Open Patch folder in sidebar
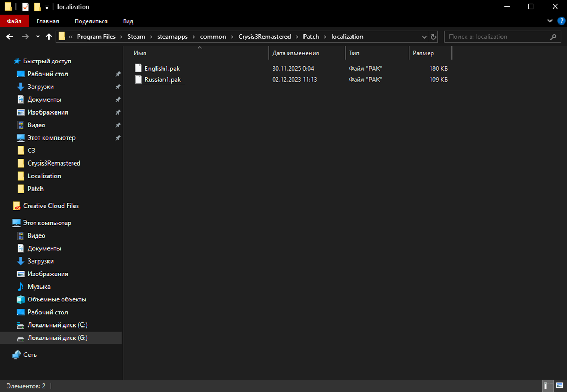The height and width of the screenshot is (392, 567). (36, 189)
